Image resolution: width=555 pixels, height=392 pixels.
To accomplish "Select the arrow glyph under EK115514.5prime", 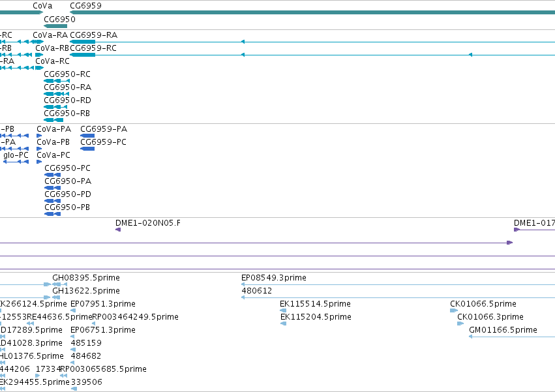I will pos(283,311).
